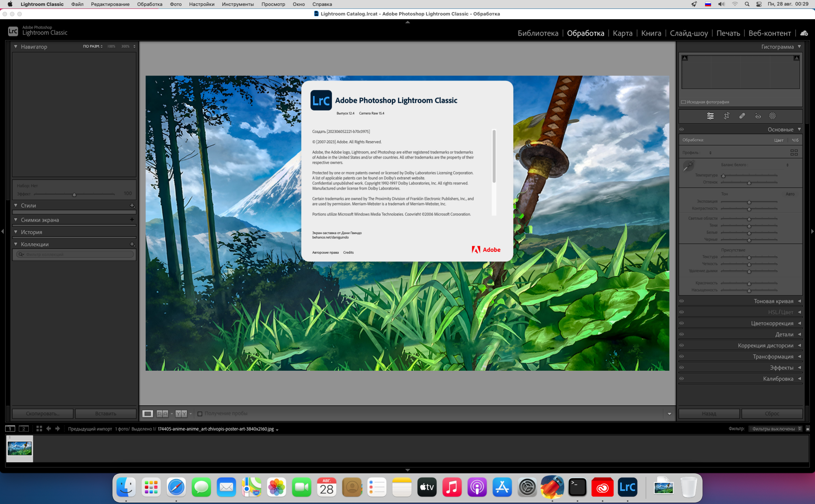Select the Healing bandage tool
The width and height of the screenshot is (815, 504).
742,116
